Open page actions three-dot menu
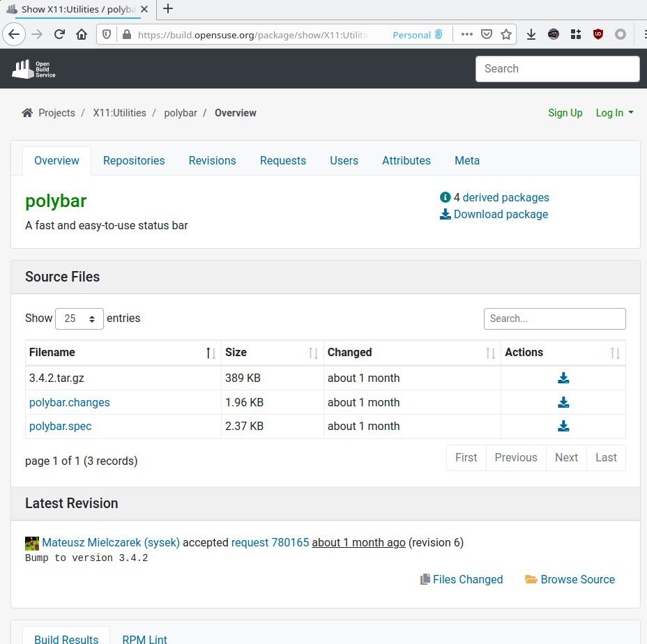Viewport: 647px width, 644px height. pyautogui.click(x=466, y=35)
